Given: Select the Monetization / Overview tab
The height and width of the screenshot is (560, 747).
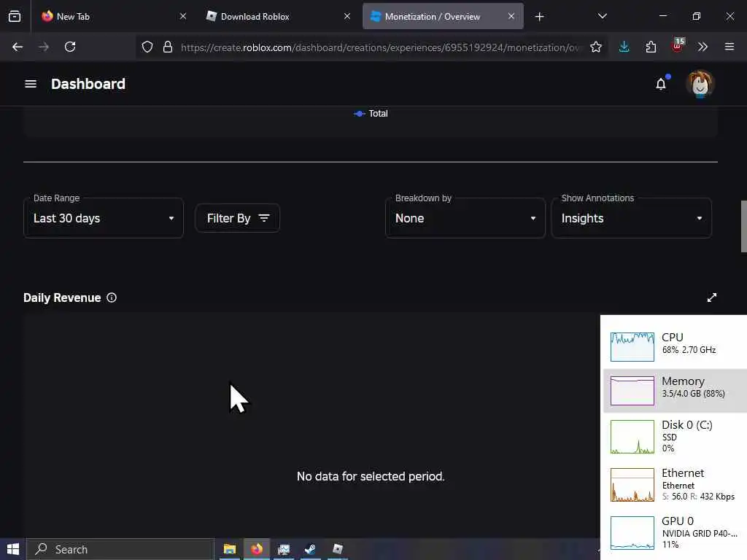Looking at the screenshot, I should coord(443,16).
